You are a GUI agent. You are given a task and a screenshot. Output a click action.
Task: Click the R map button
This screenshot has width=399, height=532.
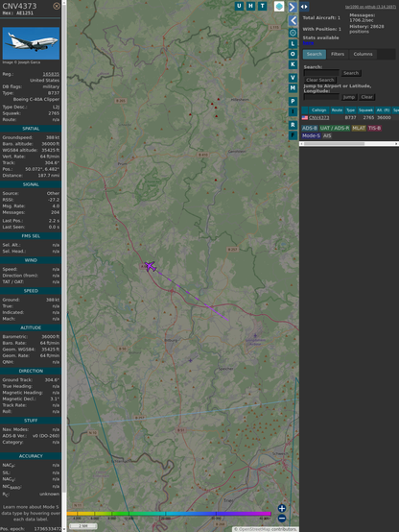[x=293, y=125]
